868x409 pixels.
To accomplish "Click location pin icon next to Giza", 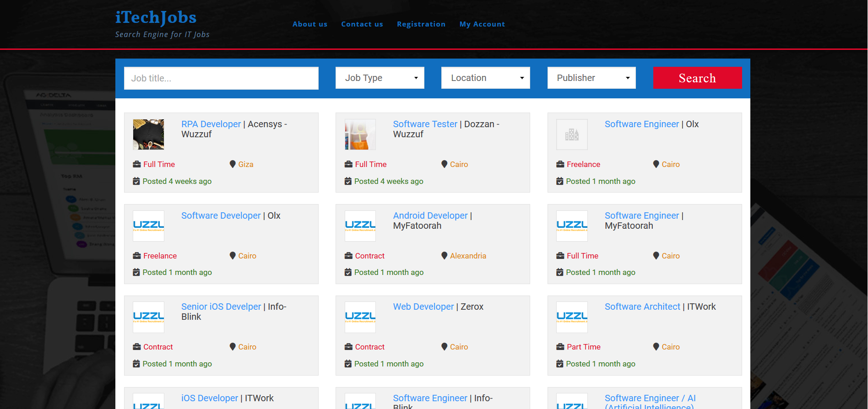I will (233, 164).
